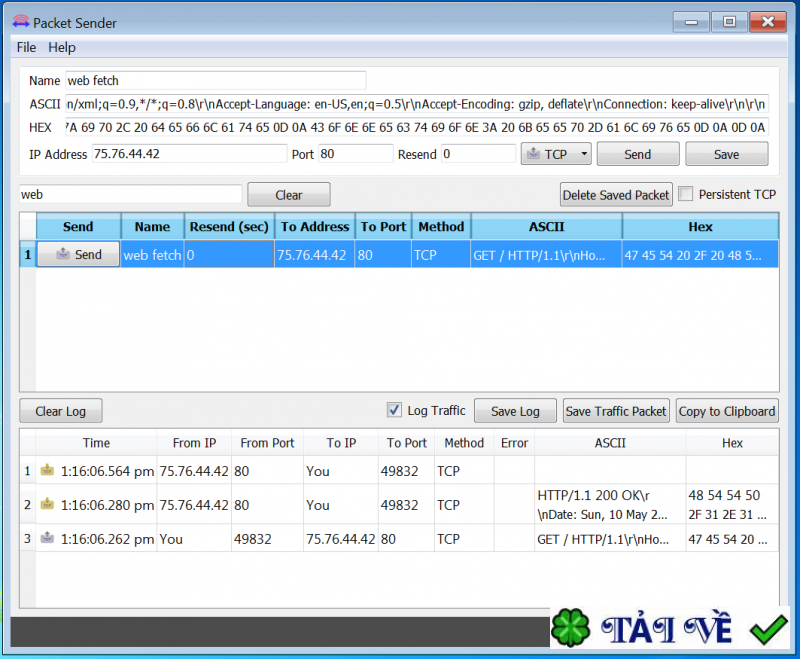Click the TCP protocol icon beside Resend field

pyautogui.click(x=533, y=154)
